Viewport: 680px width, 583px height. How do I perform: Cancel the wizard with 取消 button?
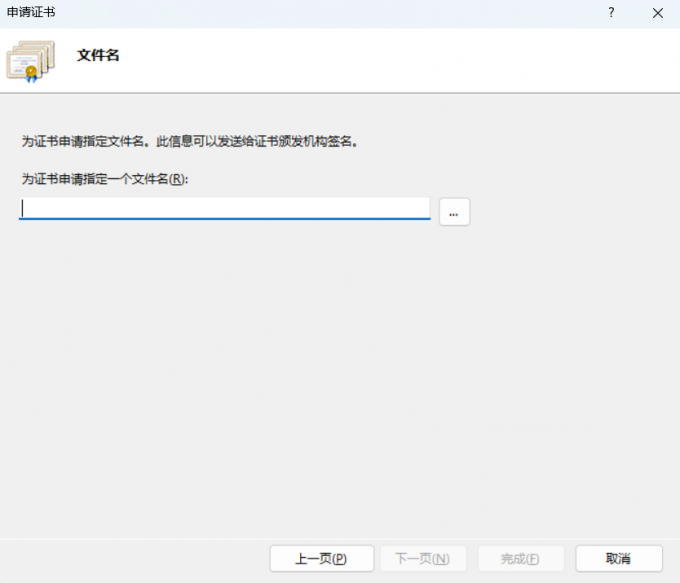pos(619,558)
